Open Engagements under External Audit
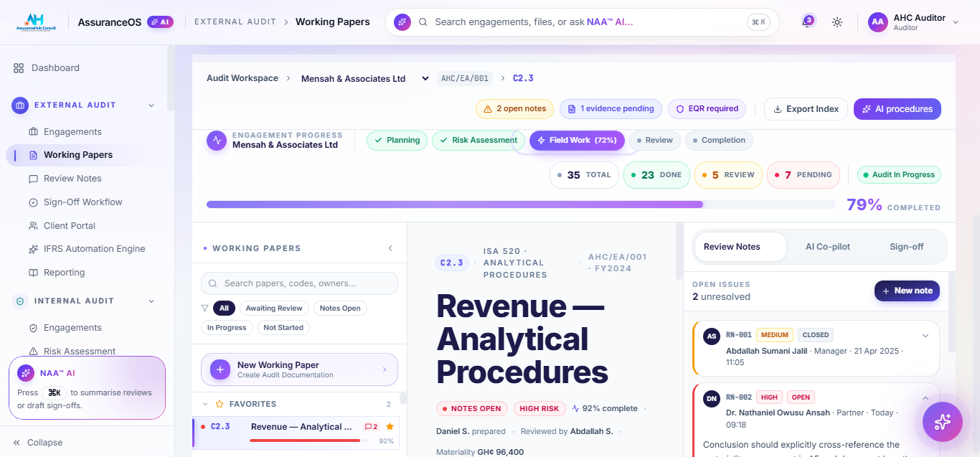980x457 pixels. pos(72,132)
